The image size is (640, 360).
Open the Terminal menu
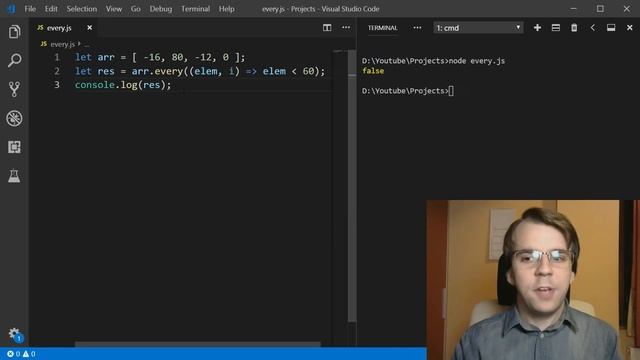[x=196, y=9]
